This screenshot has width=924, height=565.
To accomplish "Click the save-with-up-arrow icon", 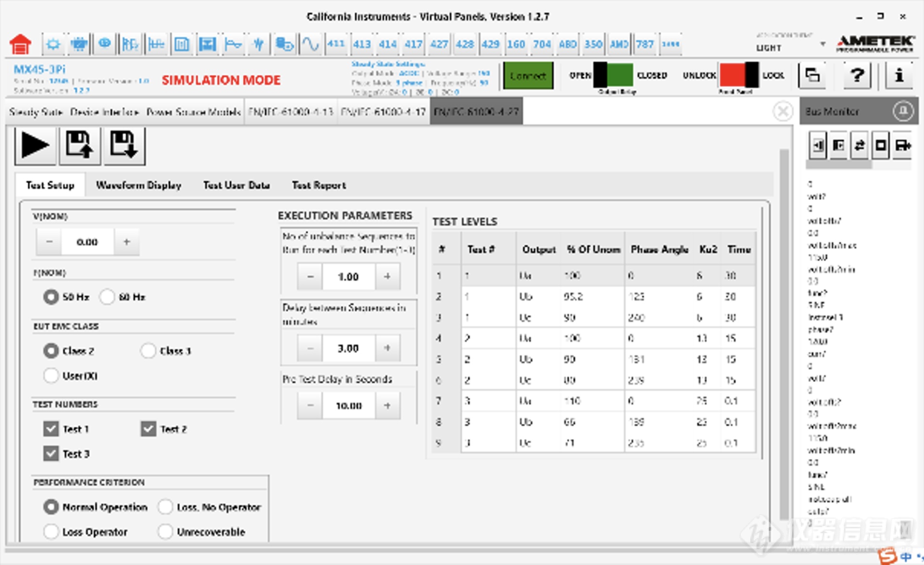I will click(x=79, y=145).
